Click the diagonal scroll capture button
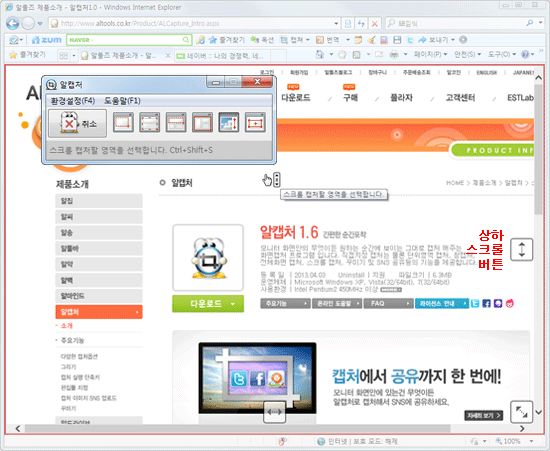Image resolution: width=550 pixels, height=451 pixels. pos(521,412)
